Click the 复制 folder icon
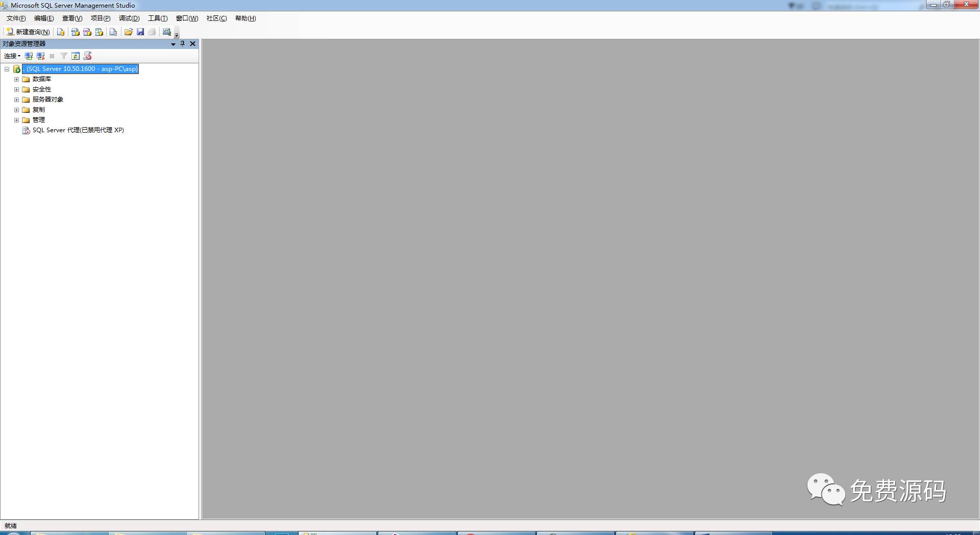Screen dimensions: 980x535 click(x=26, y=110)
